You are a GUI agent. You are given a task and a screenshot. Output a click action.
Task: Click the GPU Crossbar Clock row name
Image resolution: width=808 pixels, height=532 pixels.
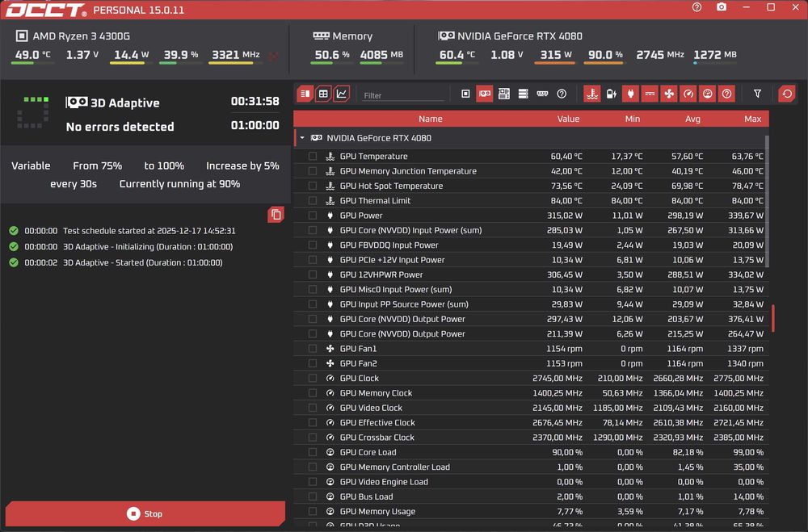[x=377, y=438]
